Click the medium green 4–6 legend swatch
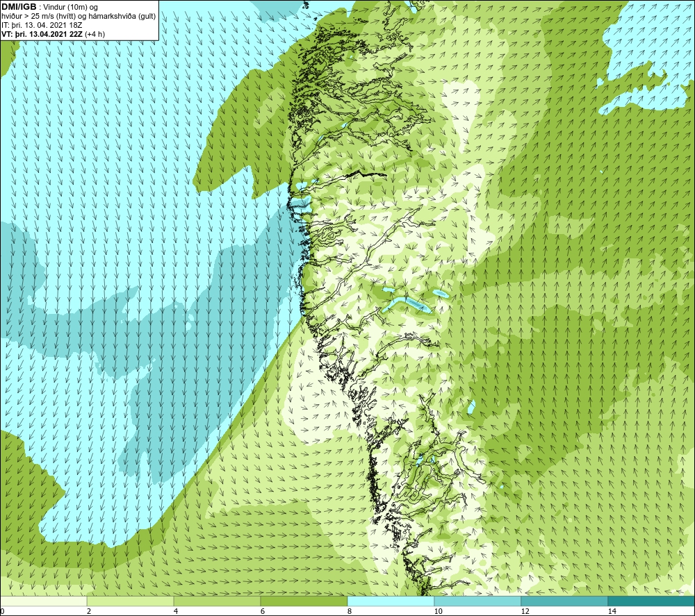The image size is (695, 616). click(217, 601)
